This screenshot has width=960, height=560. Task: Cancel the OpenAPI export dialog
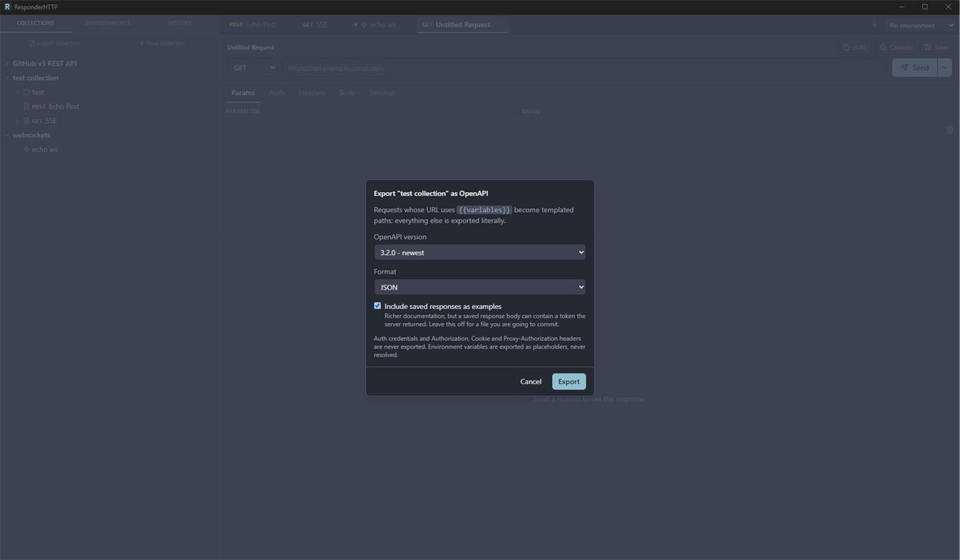[x=531, y=381]
